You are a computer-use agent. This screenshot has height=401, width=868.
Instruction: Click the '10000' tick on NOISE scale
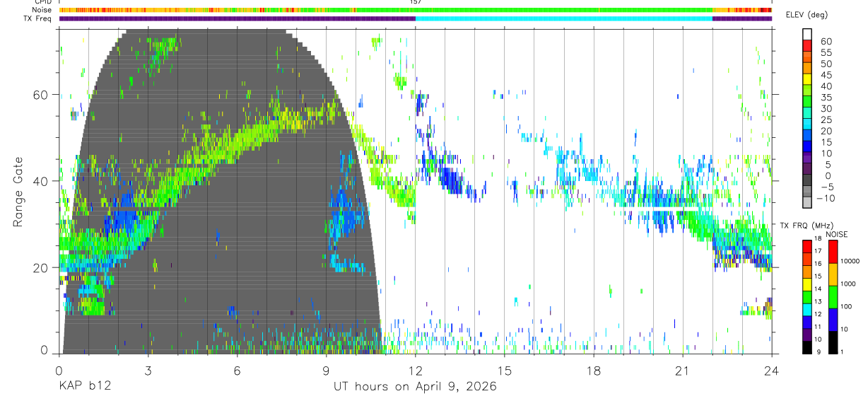[x=849, y=262]
